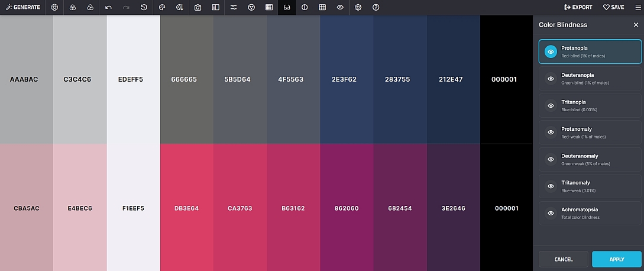Select the Tritanopia label text
644x271 pixels.
[x=574, y=102]
